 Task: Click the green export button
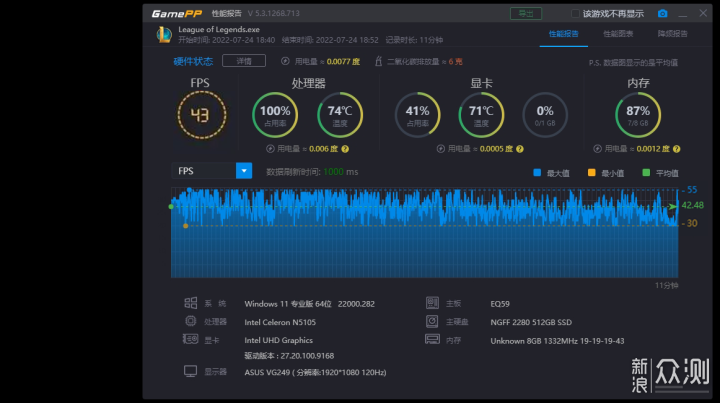coord(526,14)
